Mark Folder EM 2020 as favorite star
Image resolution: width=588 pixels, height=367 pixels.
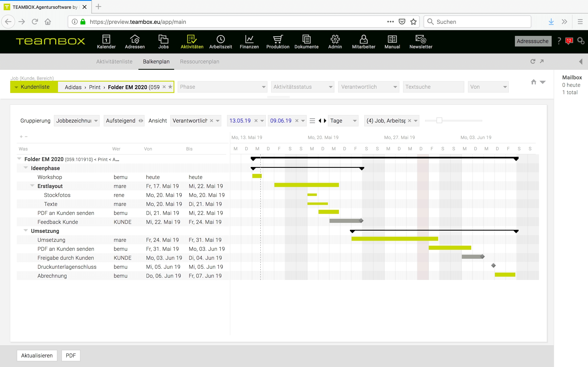point(170,87)
